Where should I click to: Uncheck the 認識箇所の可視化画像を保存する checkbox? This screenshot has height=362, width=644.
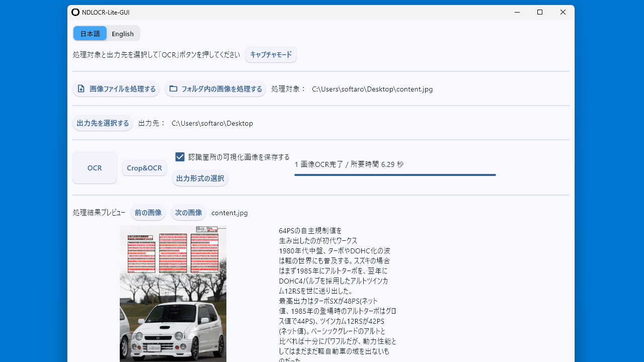[x=180, y=157]
